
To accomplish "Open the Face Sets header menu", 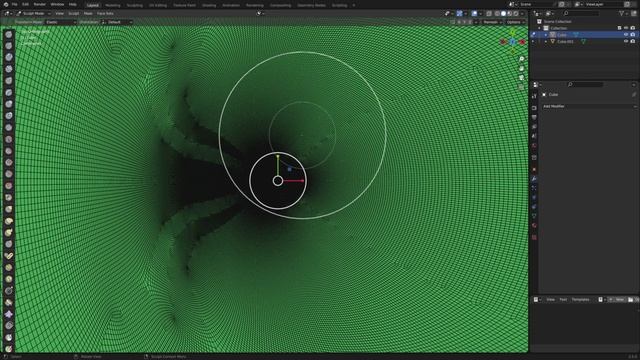I will click(x=105, y=13).
